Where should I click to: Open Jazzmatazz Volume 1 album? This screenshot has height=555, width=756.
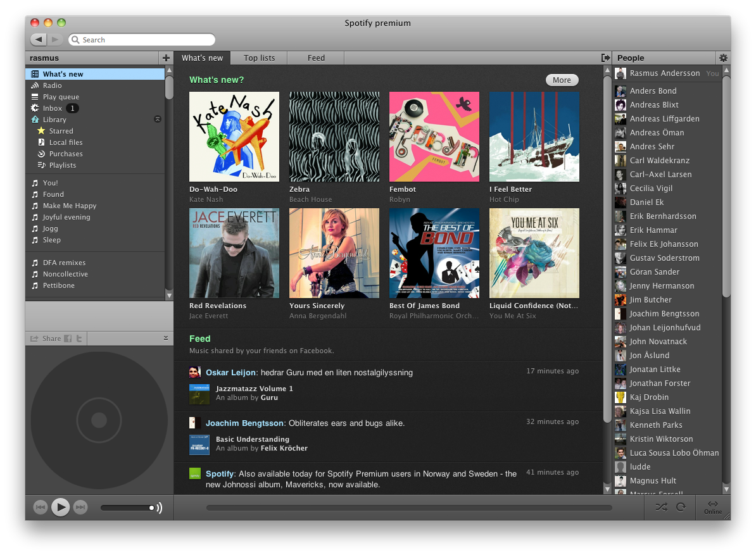pyautogui.click(x=254, y=389)
